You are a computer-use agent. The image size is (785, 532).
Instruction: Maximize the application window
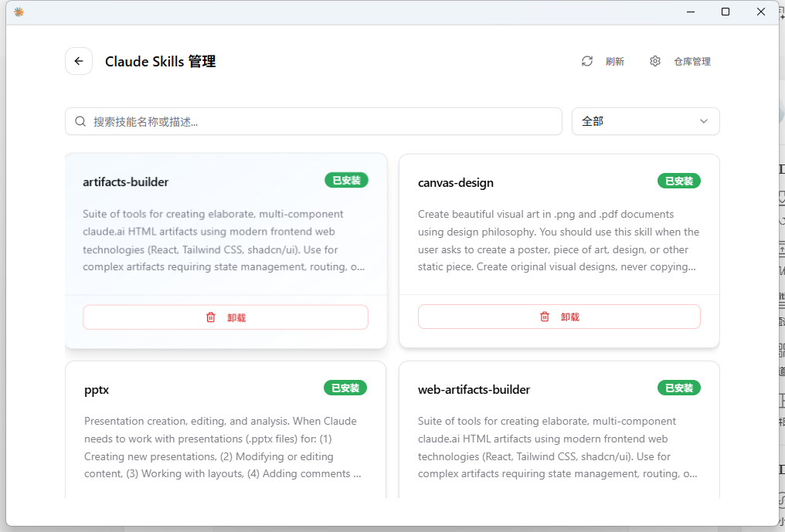point(725,12)
